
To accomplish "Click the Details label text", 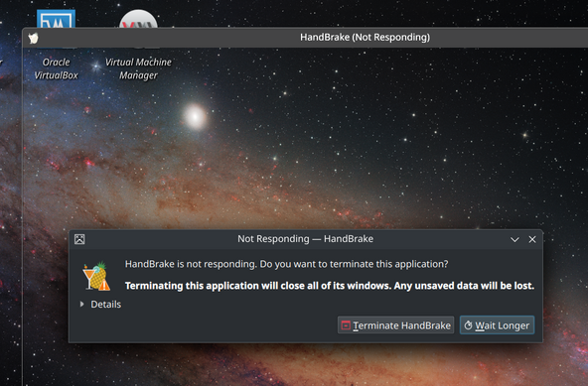I will 105,305.
